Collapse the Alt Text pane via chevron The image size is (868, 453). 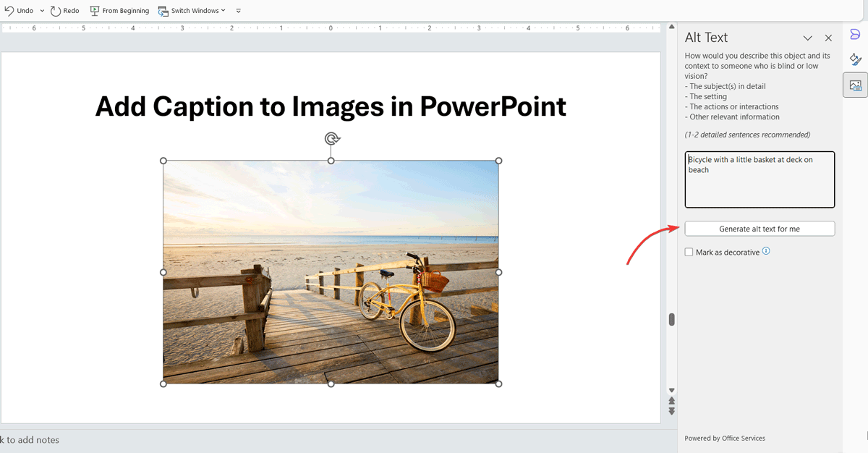click(808, 38)
